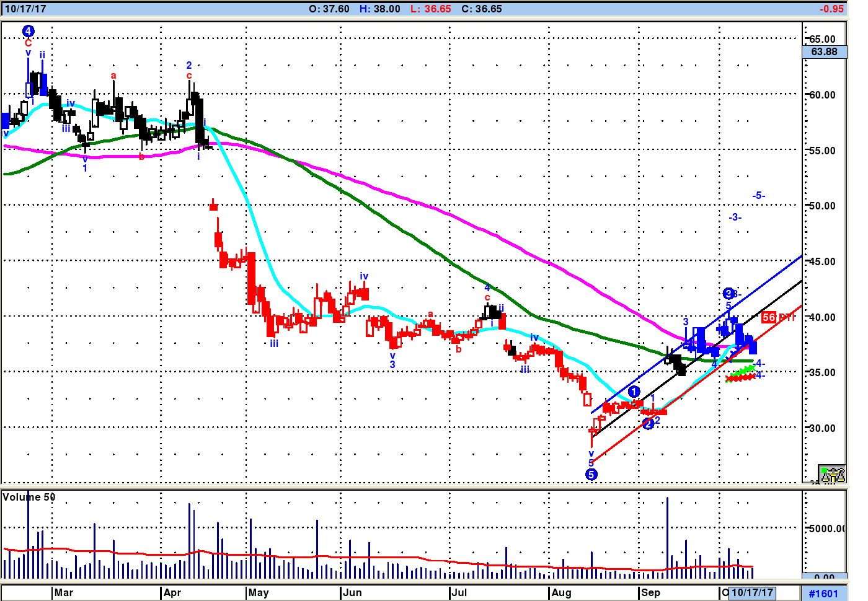Viewport: 868px width, 601px height.
Task: Select the -3- projected wave target label
Action: pyautogui.click(x=735, y=217)
